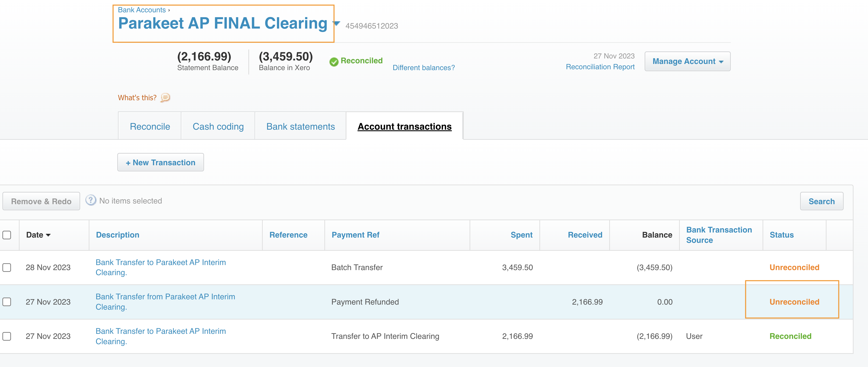The image size is (868, 367).
Task: Switch to the Reconcile tab
Action: pyautogui.click(x=150, y=126)
